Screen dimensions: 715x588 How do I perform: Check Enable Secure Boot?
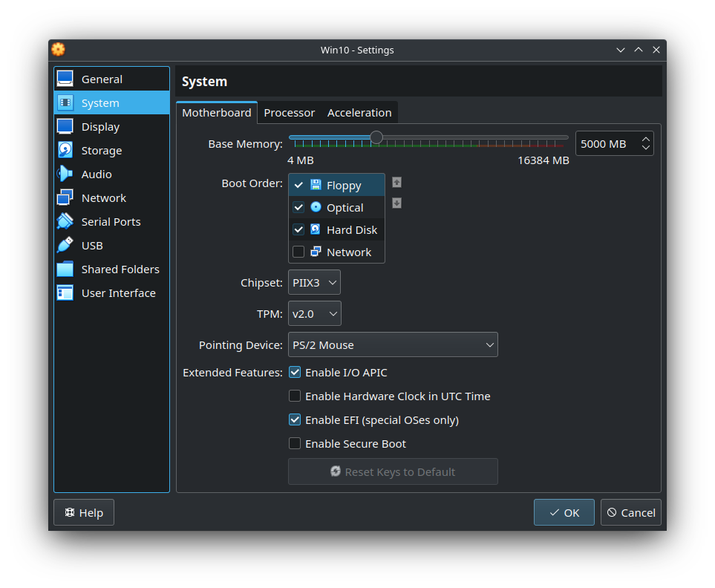295,443
